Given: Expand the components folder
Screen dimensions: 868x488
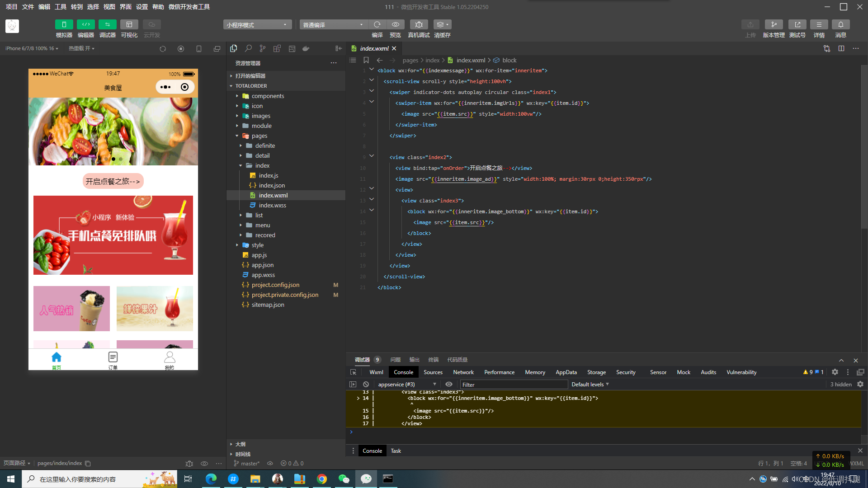Looking at the screenshot, I should click(x=268, y=96).
